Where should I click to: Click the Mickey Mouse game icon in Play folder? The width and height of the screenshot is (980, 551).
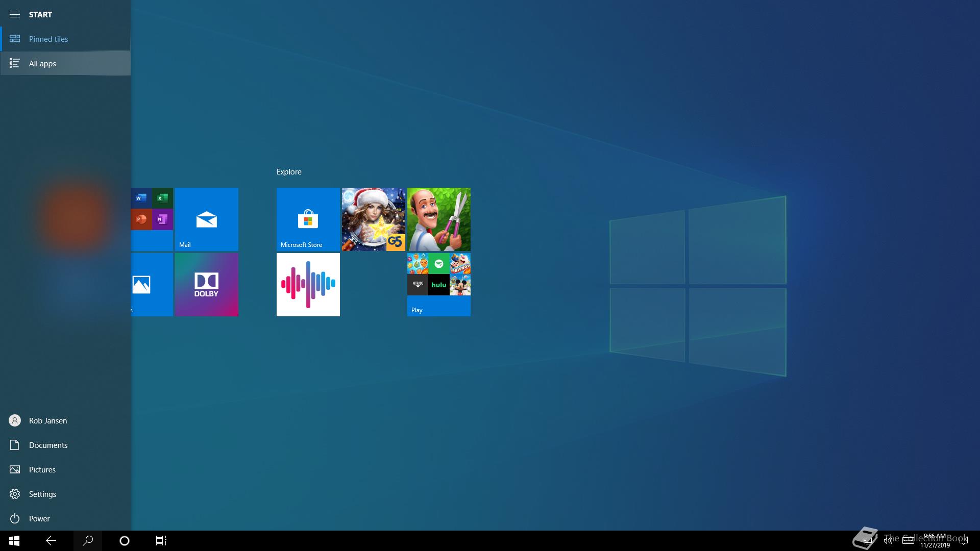pos(460,285)
